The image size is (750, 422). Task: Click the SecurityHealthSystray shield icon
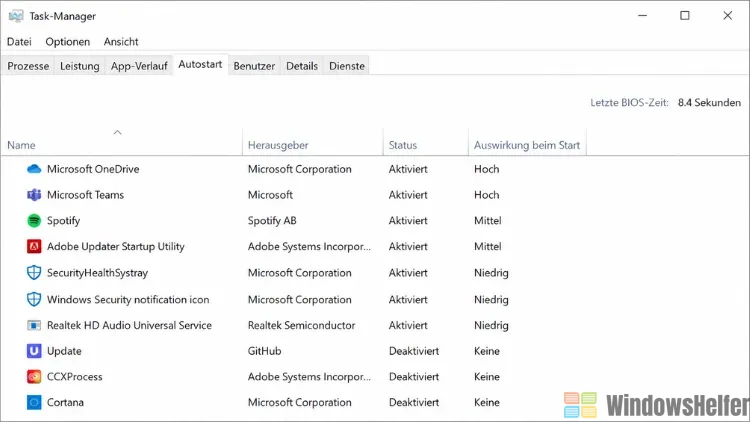coord(34,273)
